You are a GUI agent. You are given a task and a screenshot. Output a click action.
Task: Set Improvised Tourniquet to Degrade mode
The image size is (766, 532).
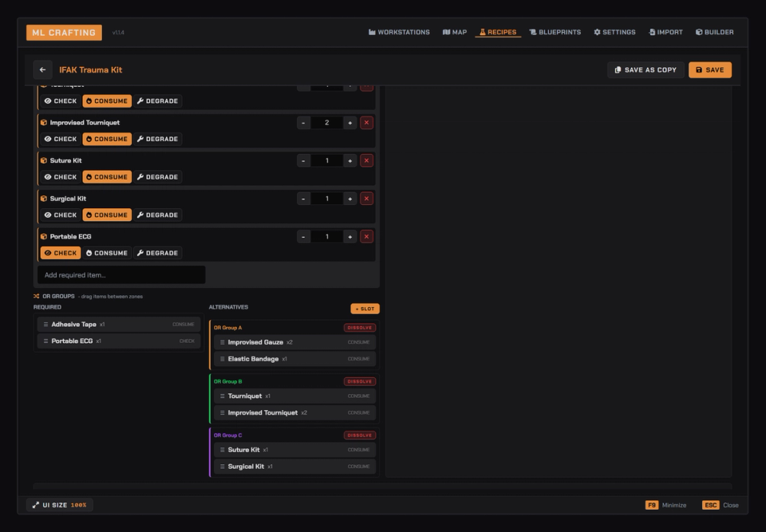pos(157,140)
